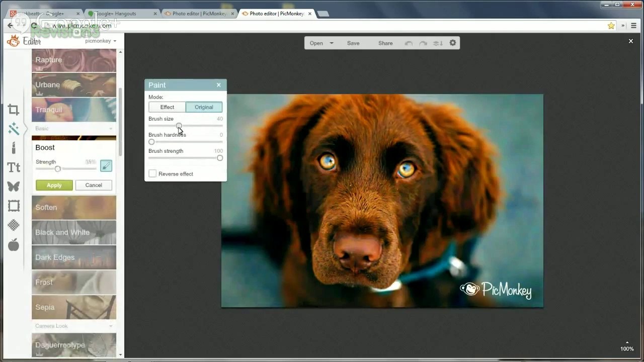Click the Brush hardness slider handle
Screen dimensions: 644x362
151,142
